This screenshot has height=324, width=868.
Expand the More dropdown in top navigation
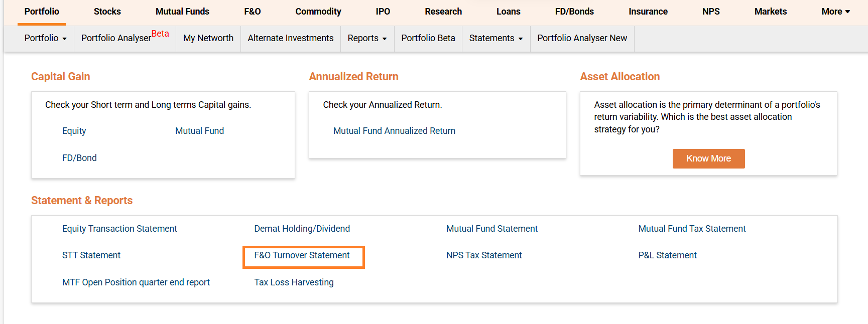[x=835, y=12]
